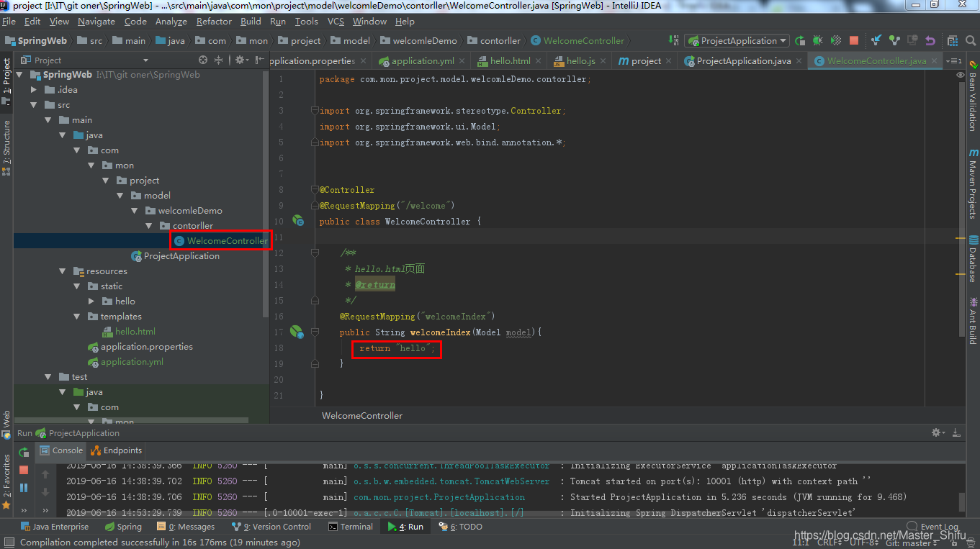Screen dimensions: 980x549
Task: Open Project panel settings gear
Action: point(241,60)
